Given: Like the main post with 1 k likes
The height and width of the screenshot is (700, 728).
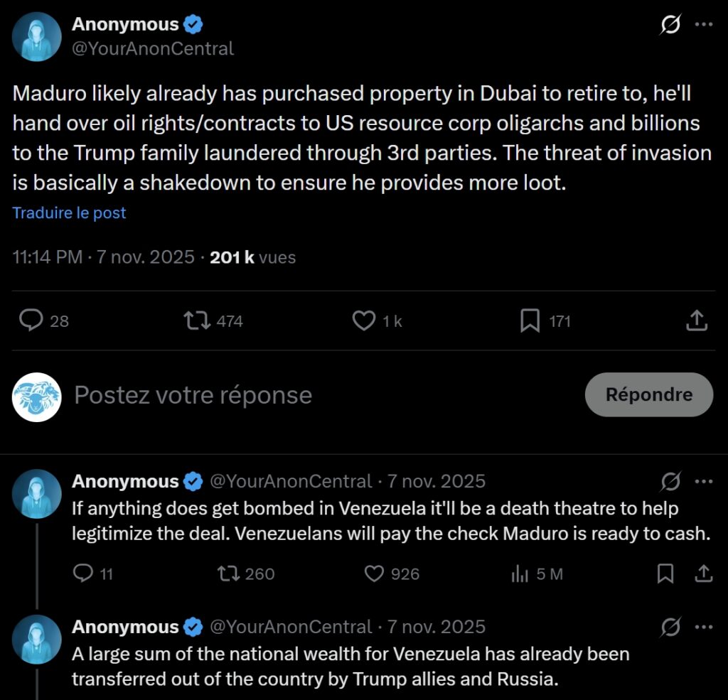Looking at the screenshot, I should point(364,321).
